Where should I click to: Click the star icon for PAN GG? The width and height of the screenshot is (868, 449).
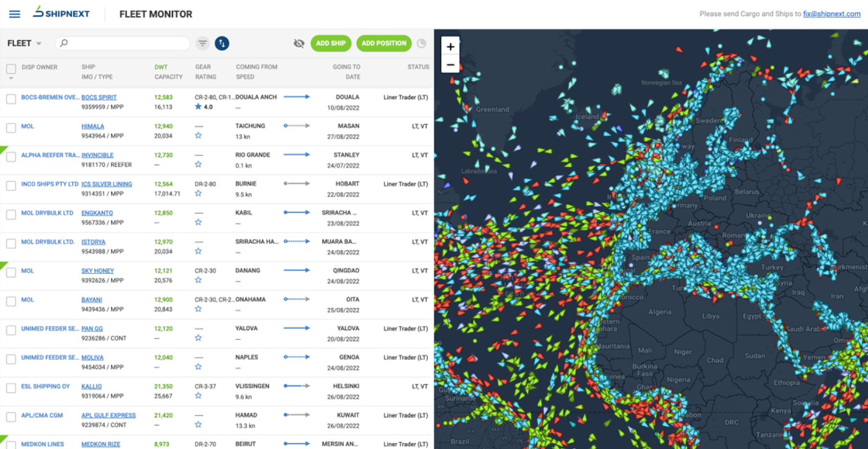coord(198,338)
